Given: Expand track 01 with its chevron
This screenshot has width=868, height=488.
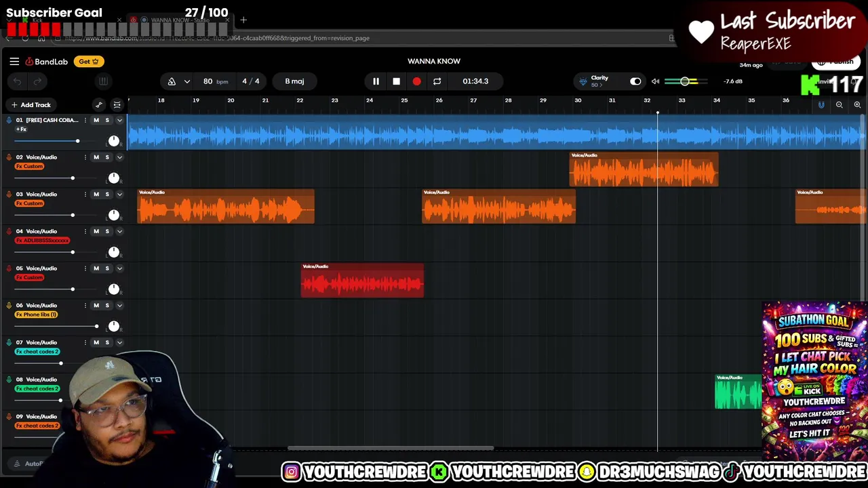Looking at the screenshot, I should 119,120.
